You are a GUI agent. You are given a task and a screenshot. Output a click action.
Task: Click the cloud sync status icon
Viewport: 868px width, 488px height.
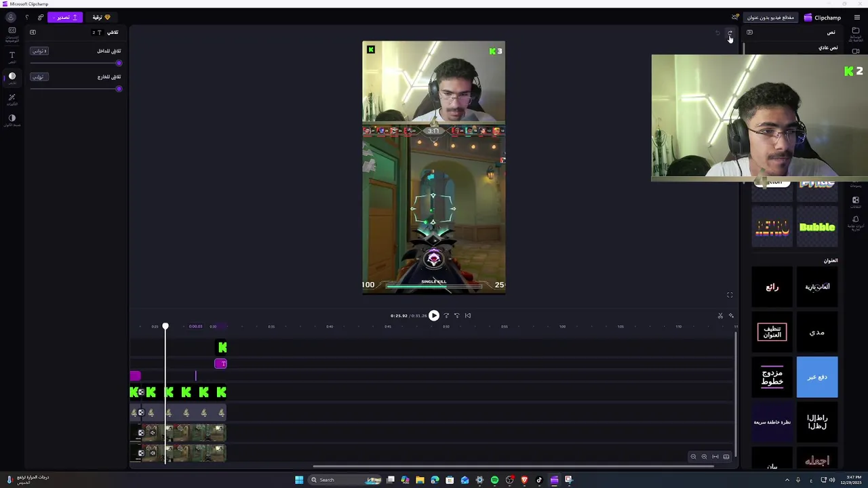pyautogui.click(x=735, y=17)
